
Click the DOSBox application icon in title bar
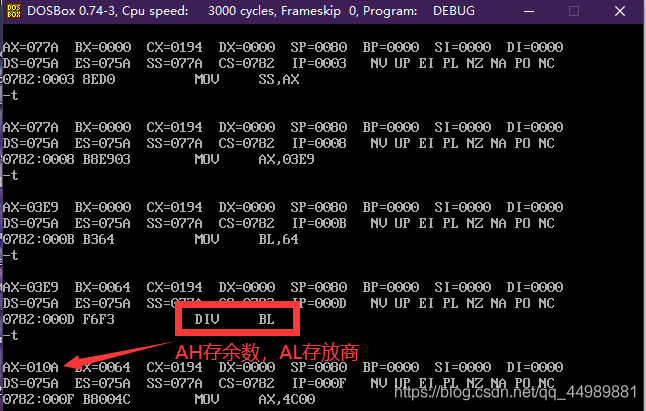(14, 11)
